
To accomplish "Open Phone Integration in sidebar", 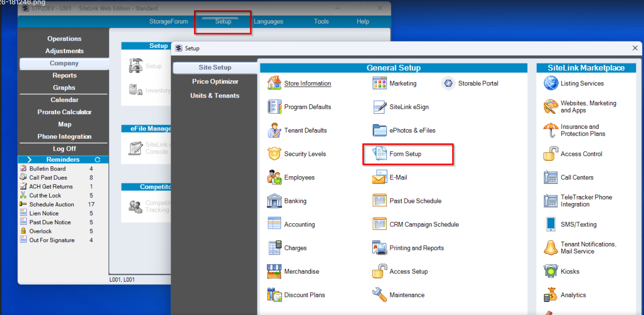I will [x=64, y=137].
